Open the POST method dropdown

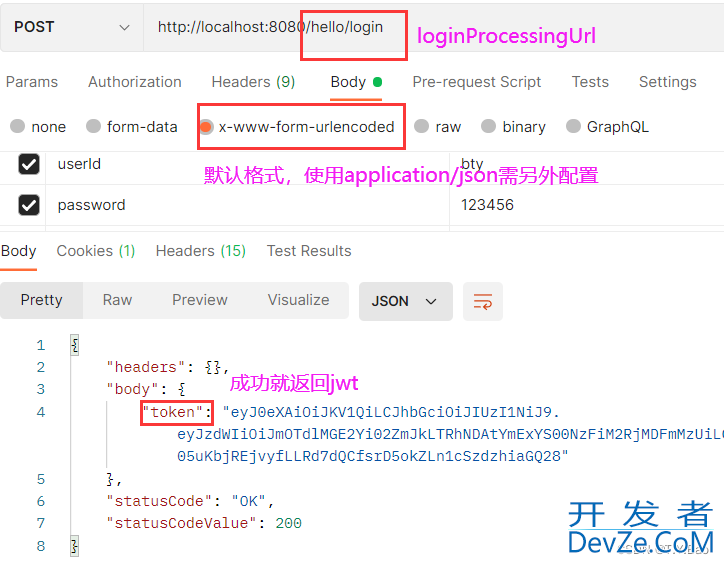72,27
